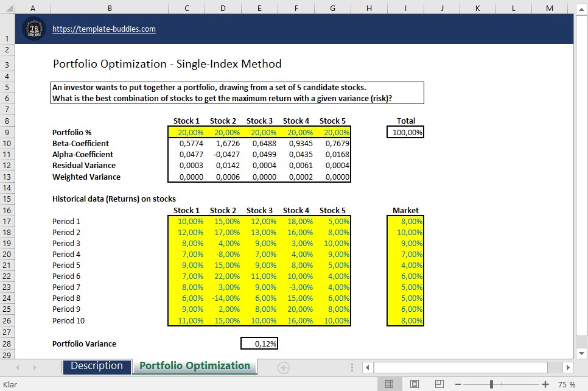Select the Portfolio Optimization sheet tab

194,367
